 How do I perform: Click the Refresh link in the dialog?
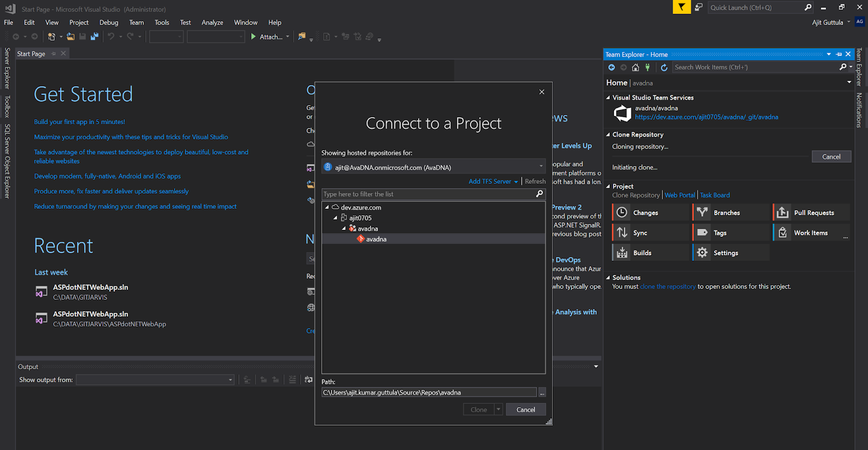point(535,182)
